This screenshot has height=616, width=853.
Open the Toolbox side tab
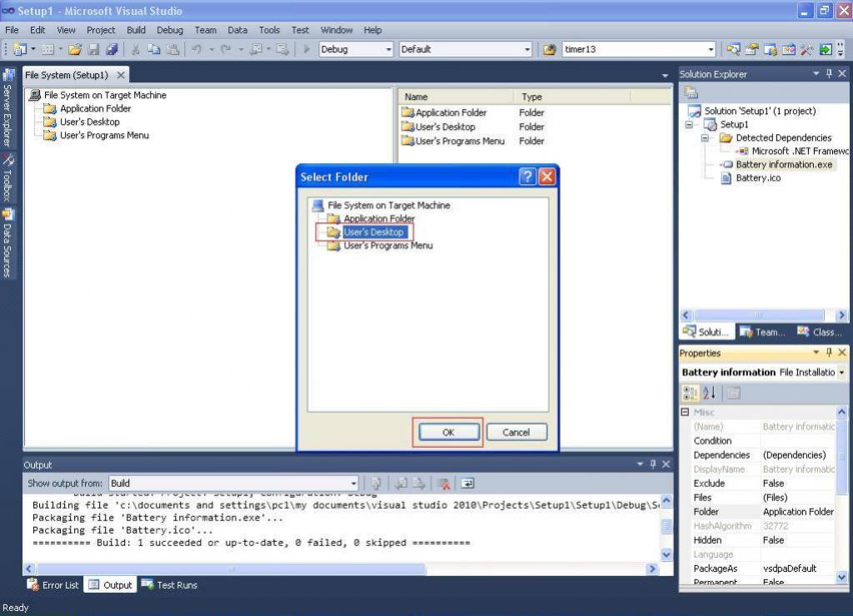7,177
